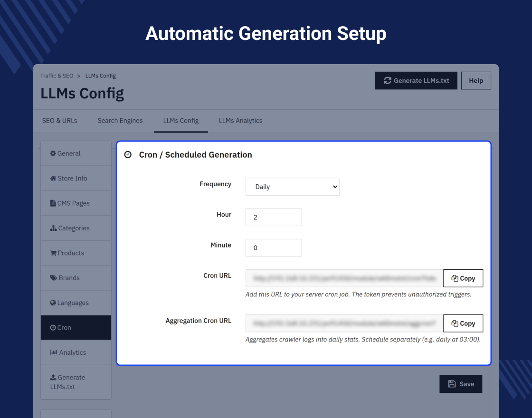Click the Generate LLMs.txt refresh icon

point(388,80)
